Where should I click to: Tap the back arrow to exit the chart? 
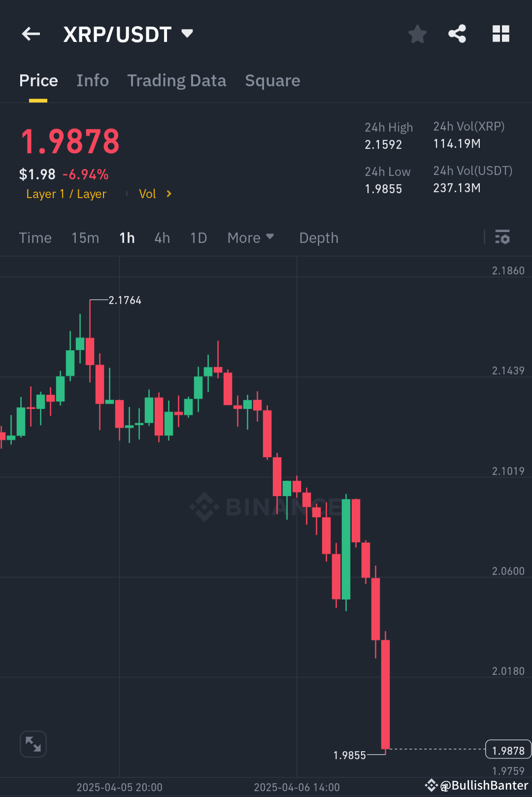[x=31, y=33]
